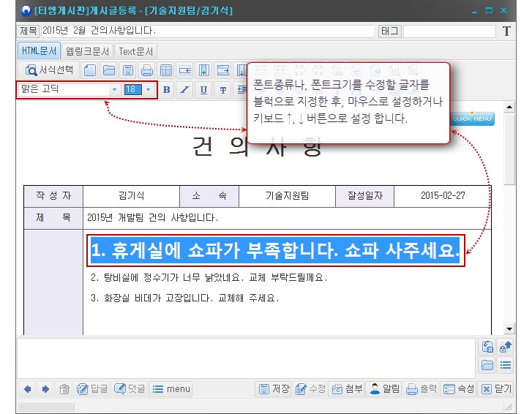Image resolution: width=532 pixels, height=414 pixels.
Task: Click the department cell '기술지원팀'
Action: coord(287,195)
